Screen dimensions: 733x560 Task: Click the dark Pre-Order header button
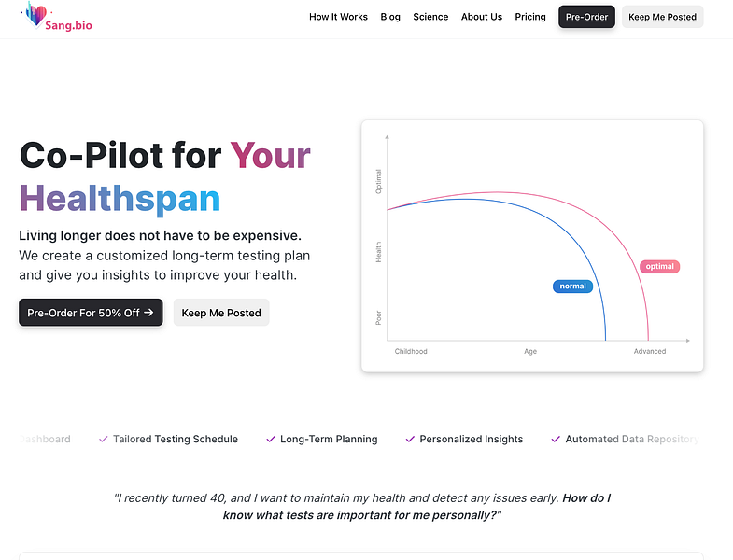586,17
